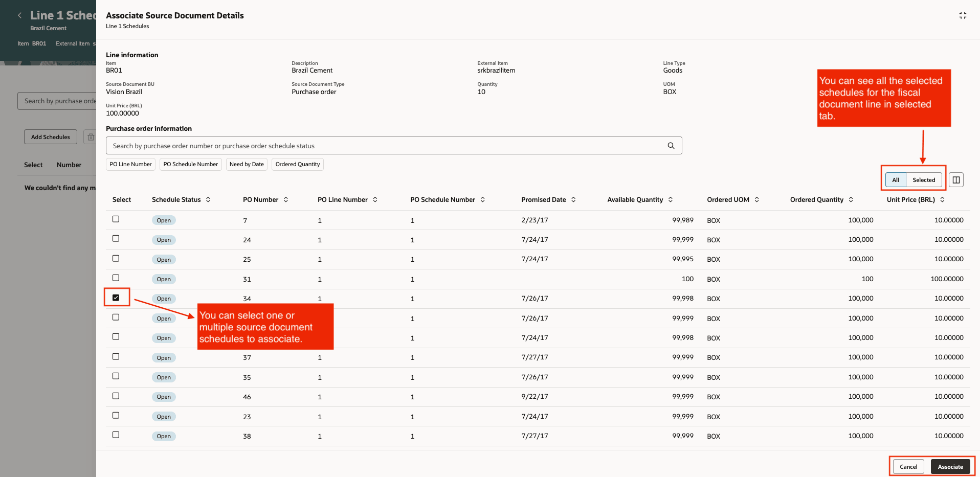Screen dimensions: 980x477
Task: Click unit price 100.00000 in PO 31 row
Action: (947, 279)
